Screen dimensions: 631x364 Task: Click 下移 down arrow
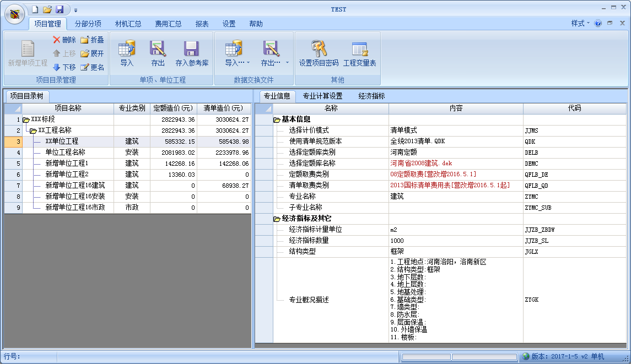coord(56,67)
